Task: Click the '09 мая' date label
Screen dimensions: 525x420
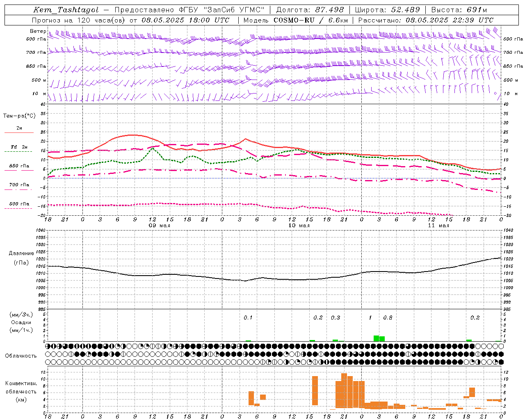Action: pyautogui.click(x=159, y=226)
